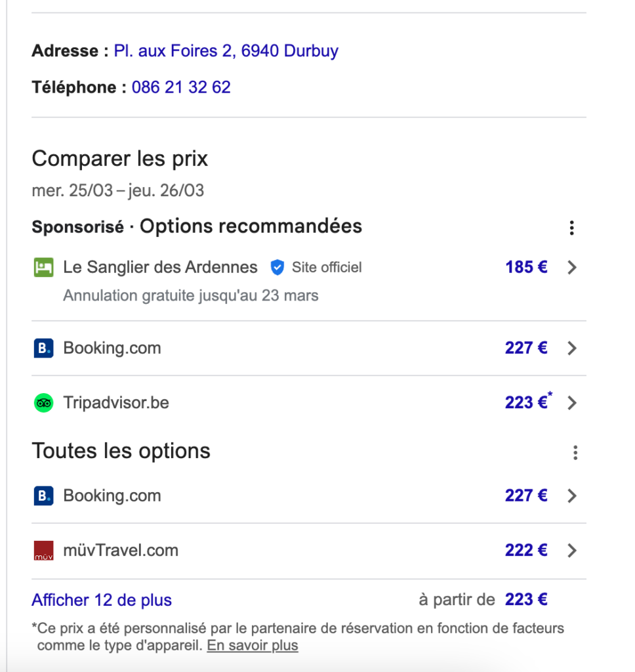The height and width of the screenshot is (672, 635).
Task: Select Le Sanglier des Ardennes official site name
Action: [x=160, y=267]
